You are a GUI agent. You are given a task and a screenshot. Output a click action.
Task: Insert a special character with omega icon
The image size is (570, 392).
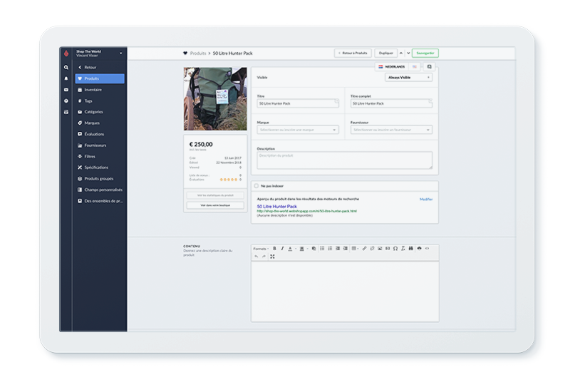point(395,248)
